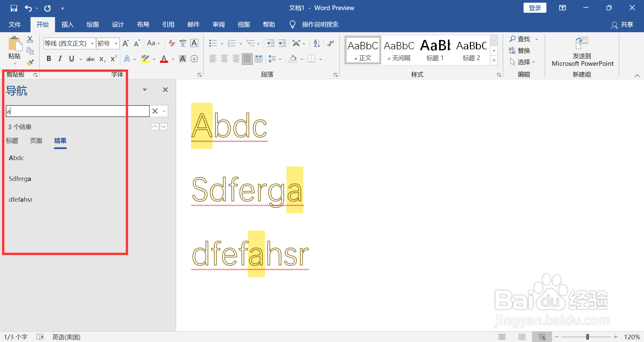The image size is (644, 342).
Task: Switch to the 设计 tab
Action: [x=118, y=25]
